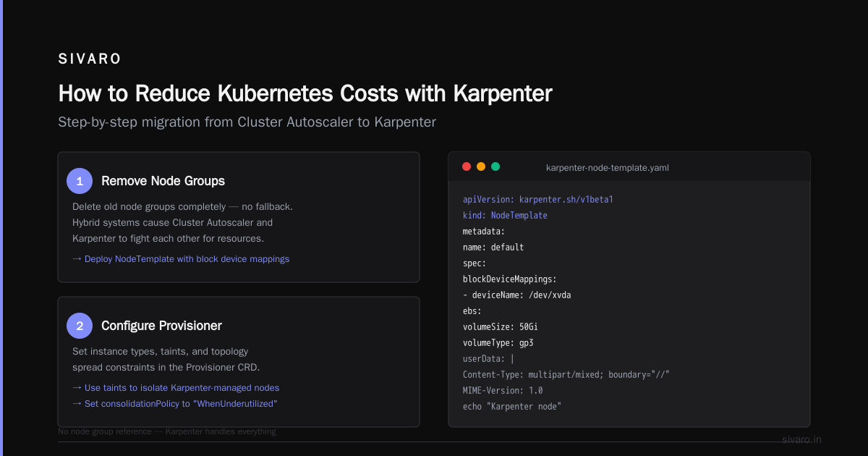Click the karpenter-node-template.yaml file name
The image size is (868, 456).
[x=608, y=167]
